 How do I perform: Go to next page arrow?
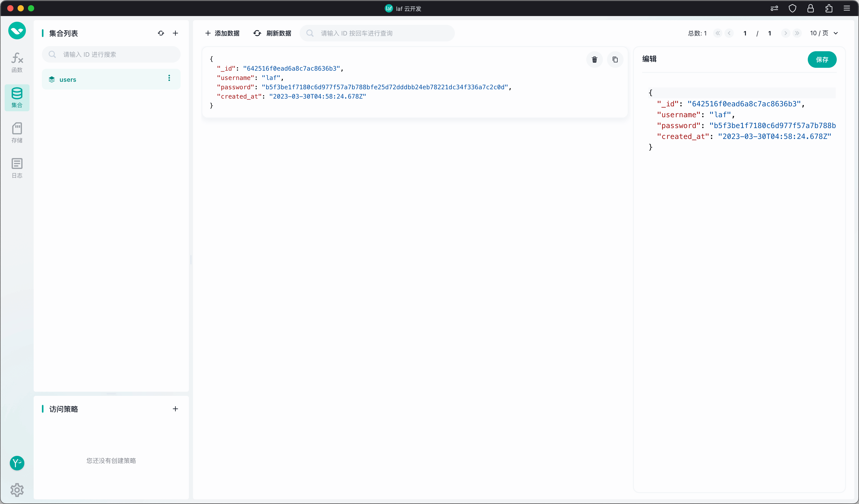point(785,33)
